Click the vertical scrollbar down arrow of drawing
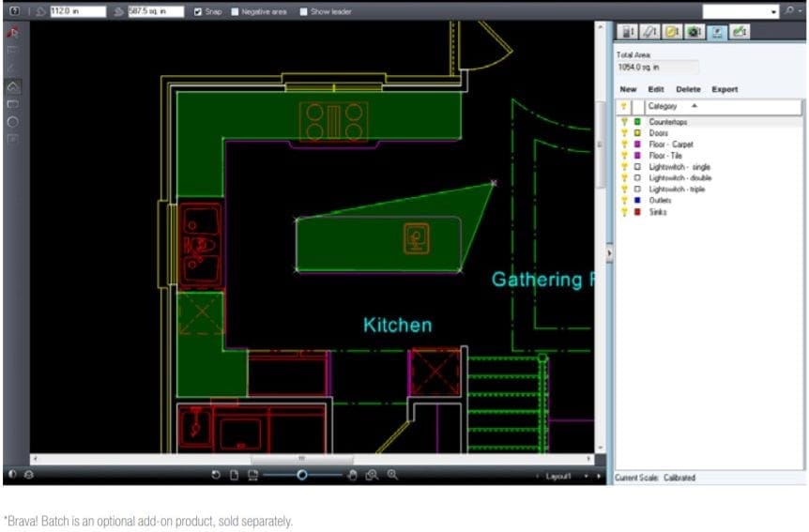Image resolution: width=809 pixels, height=532 pixels. tap(600, 448)
